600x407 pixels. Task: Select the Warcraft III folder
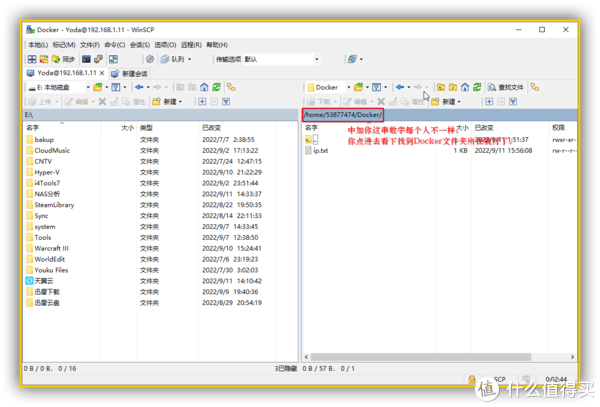47,248
